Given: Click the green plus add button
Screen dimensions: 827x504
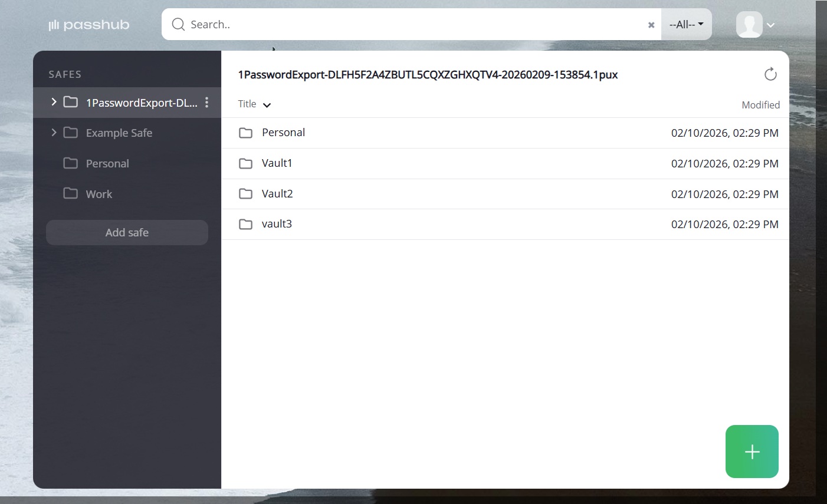Looking at the screenshot, I should (751, 452).
